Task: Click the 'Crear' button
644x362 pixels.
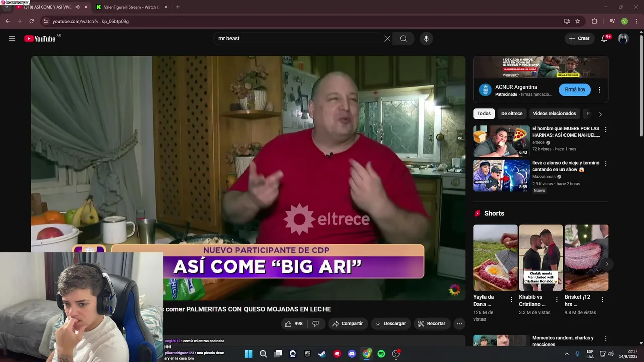Action: pos(579,39)
